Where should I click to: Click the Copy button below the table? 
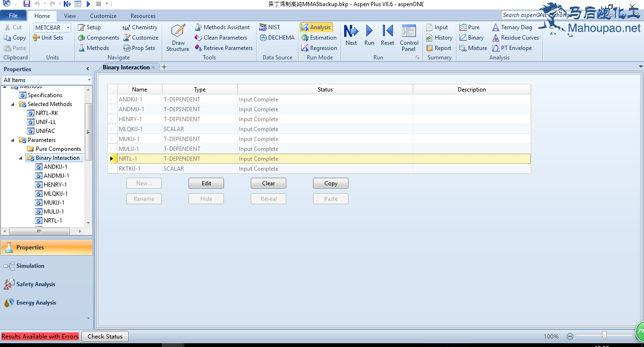(x=331, y=183)
